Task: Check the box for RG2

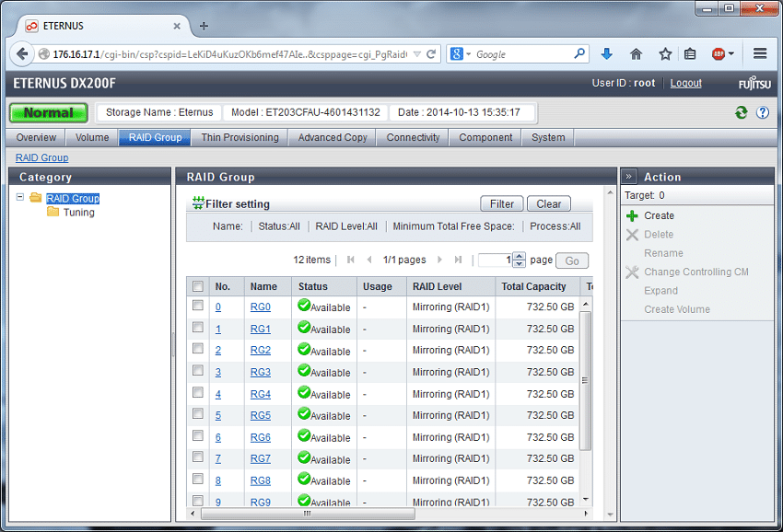Action: click(198, 348)
